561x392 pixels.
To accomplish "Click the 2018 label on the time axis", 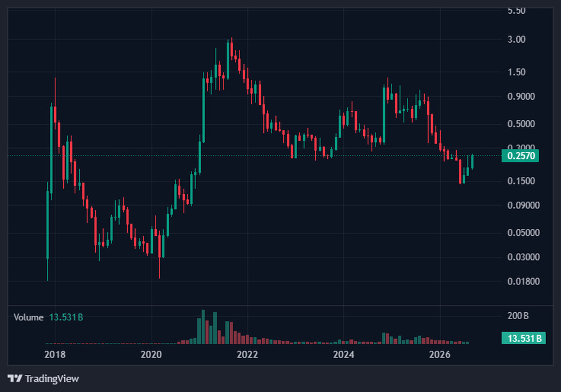I will (x=55, y=354).
